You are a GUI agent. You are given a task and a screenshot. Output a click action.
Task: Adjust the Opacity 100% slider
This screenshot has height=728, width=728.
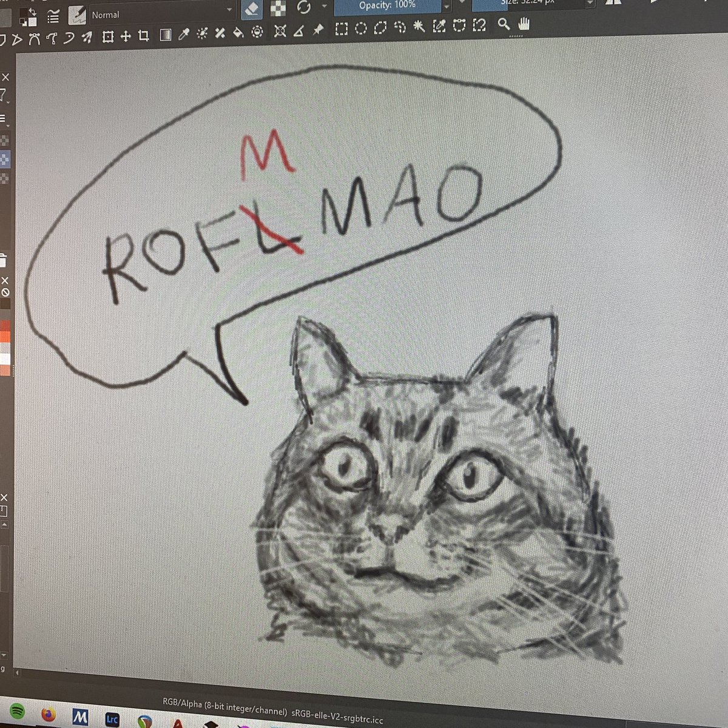coord(388,5)
